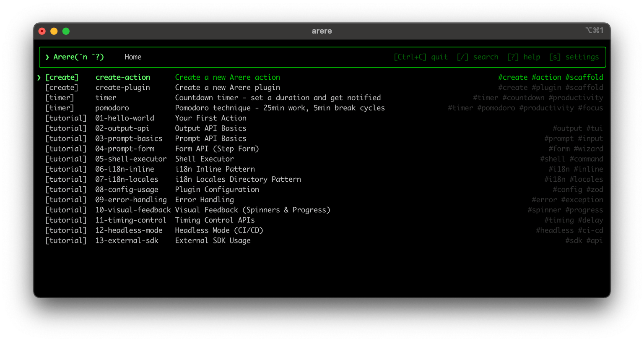
Task: Open search via the [/] search hint
Action: click(477, 57)
